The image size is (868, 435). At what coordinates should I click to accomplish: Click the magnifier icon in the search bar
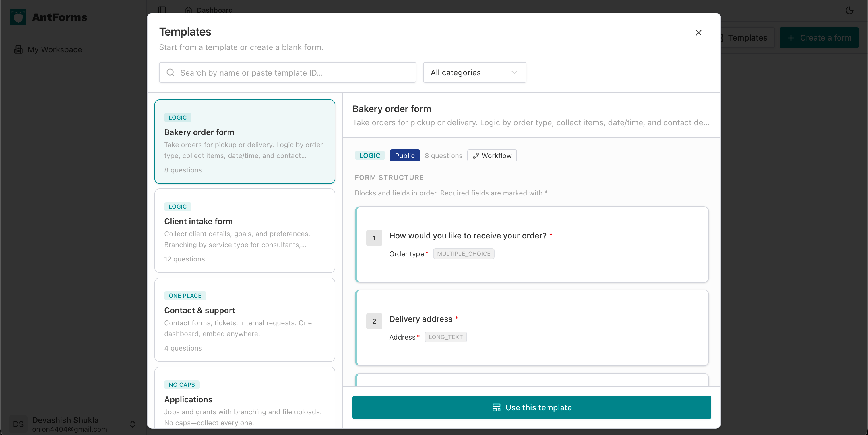tap(170, 72)
